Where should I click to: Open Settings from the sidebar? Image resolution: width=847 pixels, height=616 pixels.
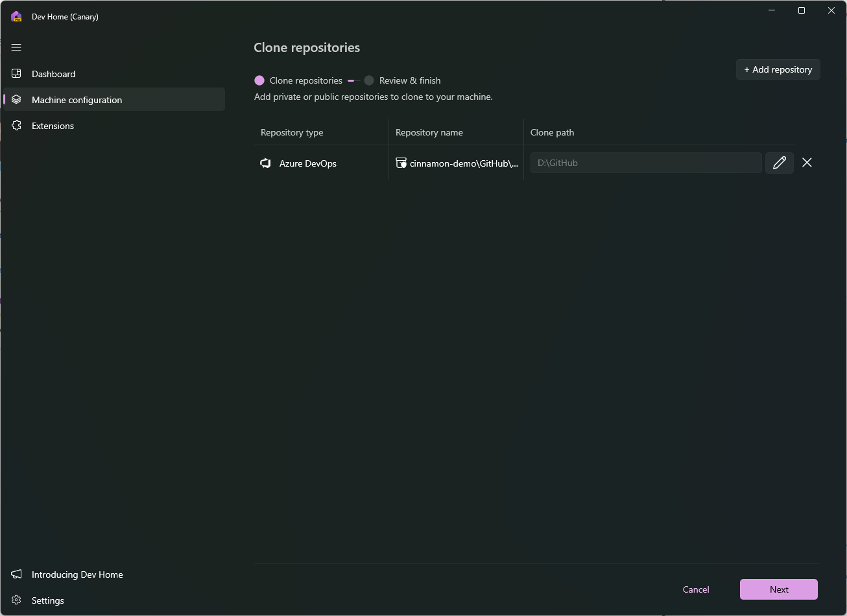(48, 600)
